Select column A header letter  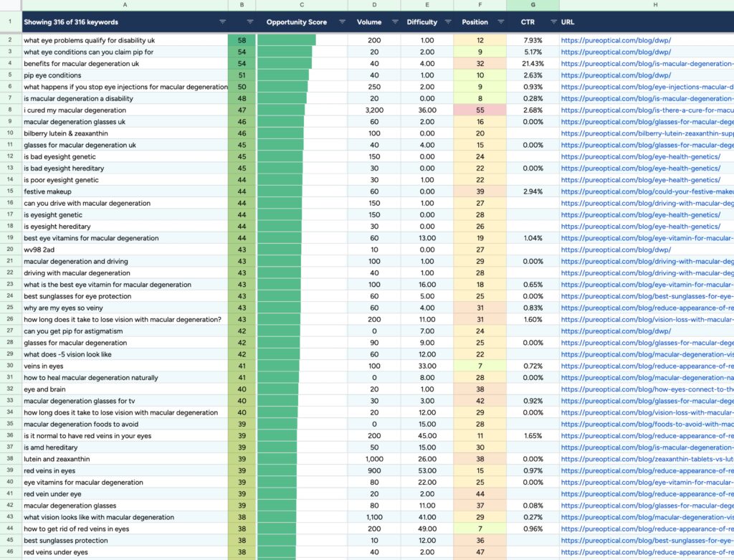(125, 5)
